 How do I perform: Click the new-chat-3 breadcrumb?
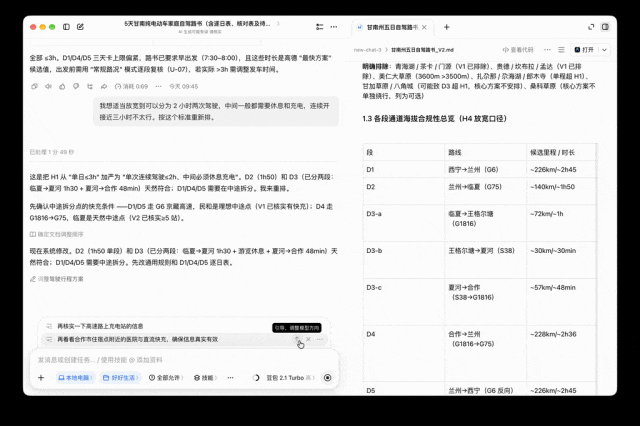point(367,50)
